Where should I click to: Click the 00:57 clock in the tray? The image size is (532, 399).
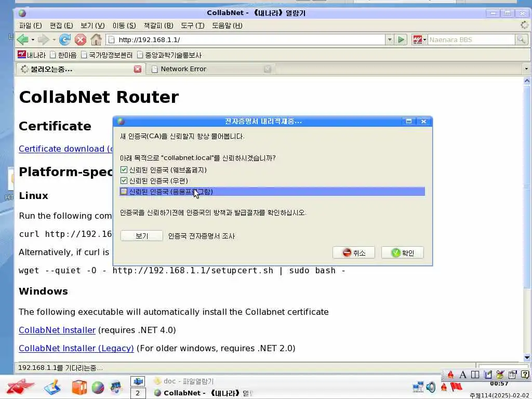click(499, 384)
